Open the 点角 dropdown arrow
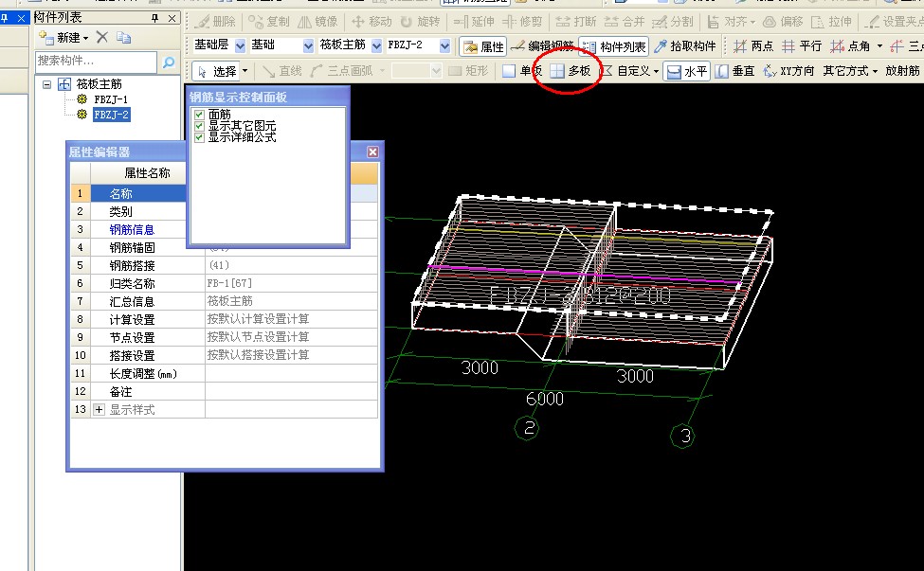The image size is (924, 571). (879, 45)
